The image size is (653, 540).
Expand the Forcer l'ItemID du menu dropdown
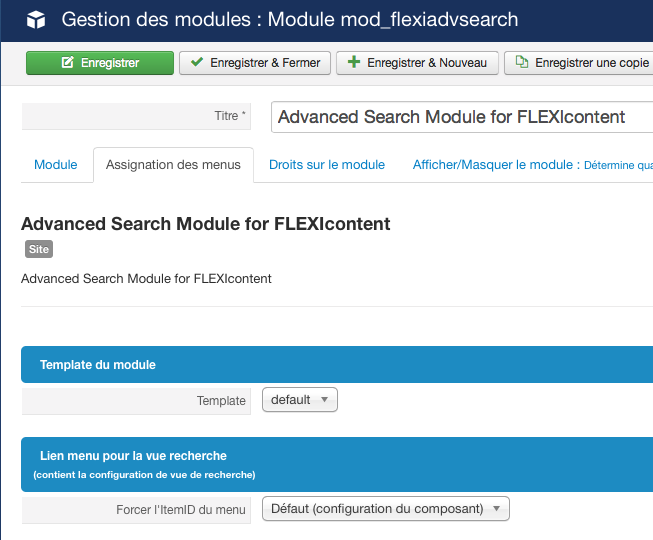pyautogui.click(x=386, y=509)
